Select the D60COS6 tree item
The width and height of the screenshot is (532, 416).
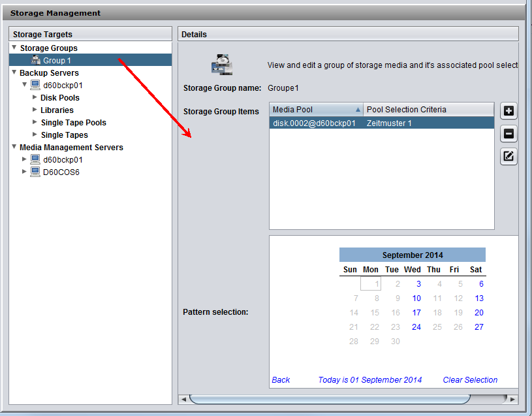click(61, 172)
